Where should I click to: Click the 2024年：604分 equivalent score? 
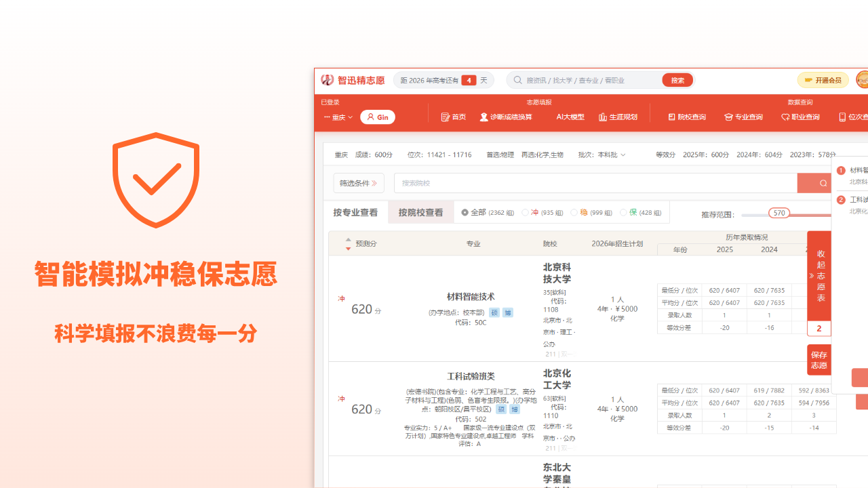click(x=759, y=155)
